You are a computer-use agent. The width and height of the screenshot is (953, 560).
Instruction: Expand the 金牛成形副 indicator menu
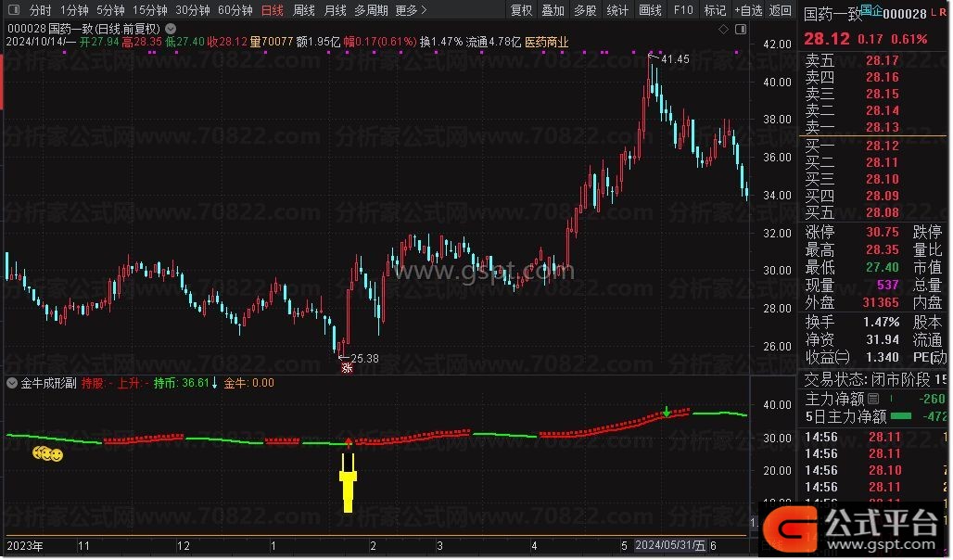12,383
